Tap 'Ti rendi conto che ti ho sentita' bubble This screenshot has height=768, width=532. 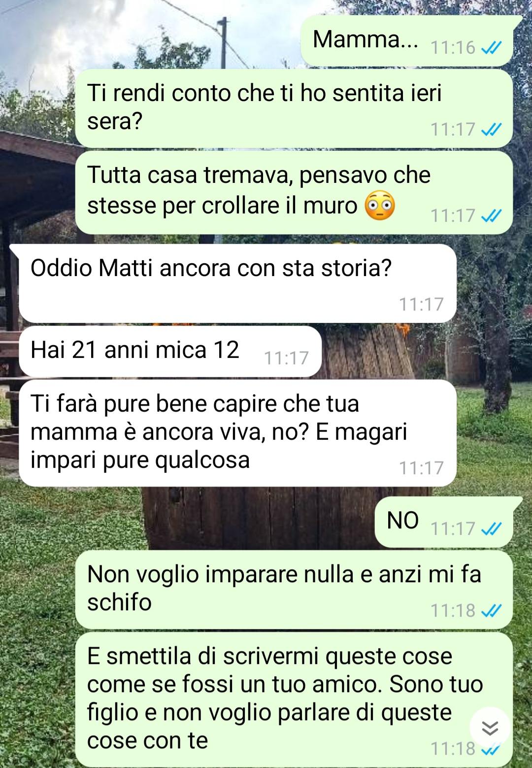click(294, 108)
